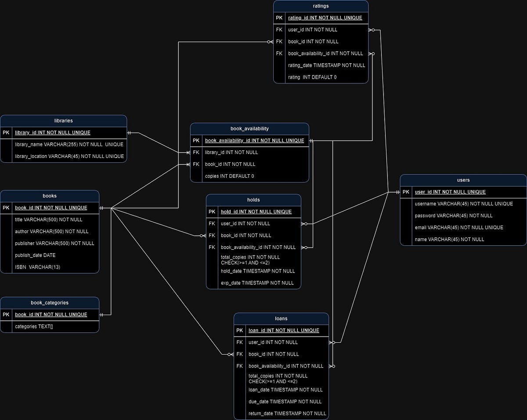Select exp_date TIMESTAMP NOT NULL row

pyautogui.click(x=253, y=283)
